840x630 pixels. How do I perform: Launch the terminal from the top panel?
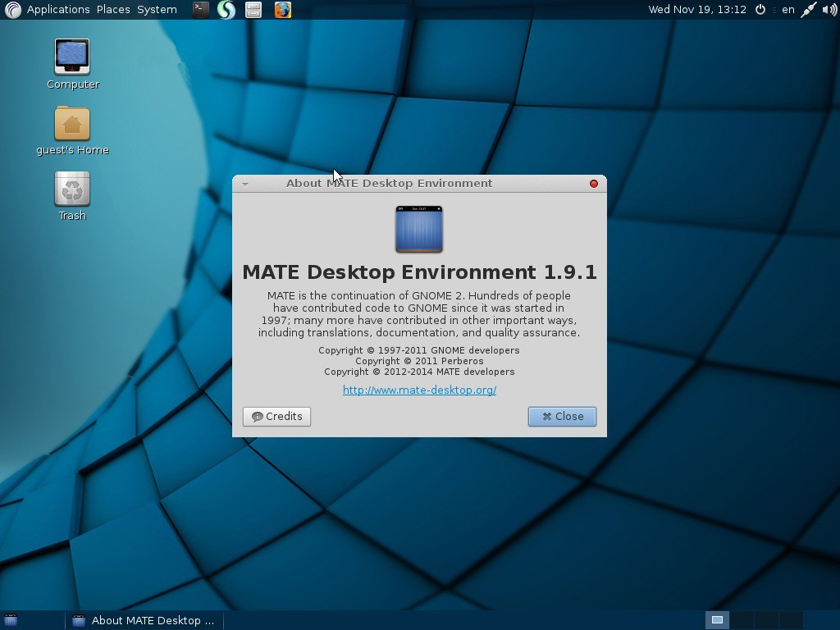[x=201, y=10]
